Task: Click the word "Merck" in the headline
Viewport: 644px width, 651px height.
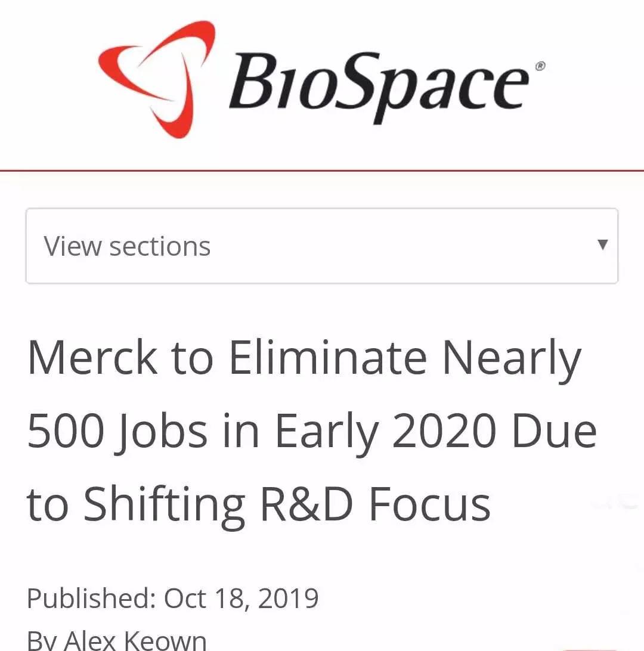Action: [92, 358]
